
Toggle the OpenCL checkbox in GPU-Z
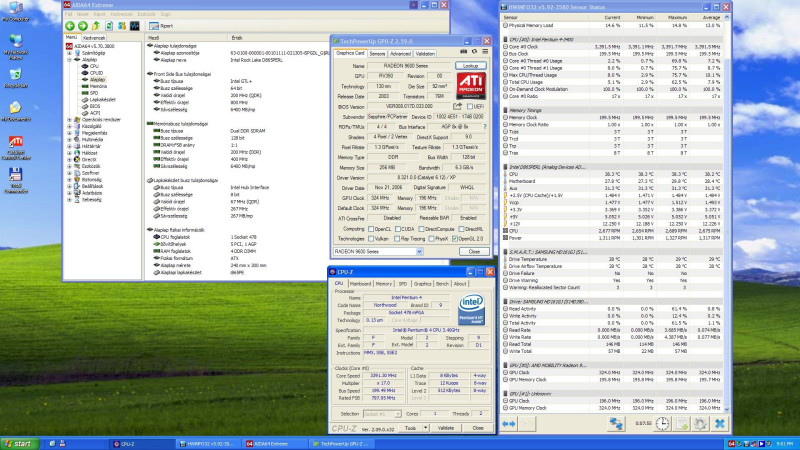click(x=371, y=229)
